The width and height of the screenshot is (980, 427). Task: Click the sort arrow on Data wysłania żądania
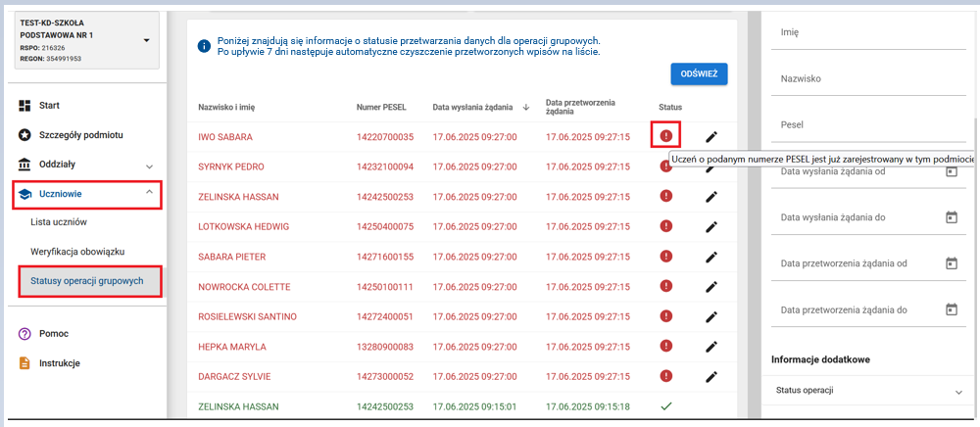point(525,107)
